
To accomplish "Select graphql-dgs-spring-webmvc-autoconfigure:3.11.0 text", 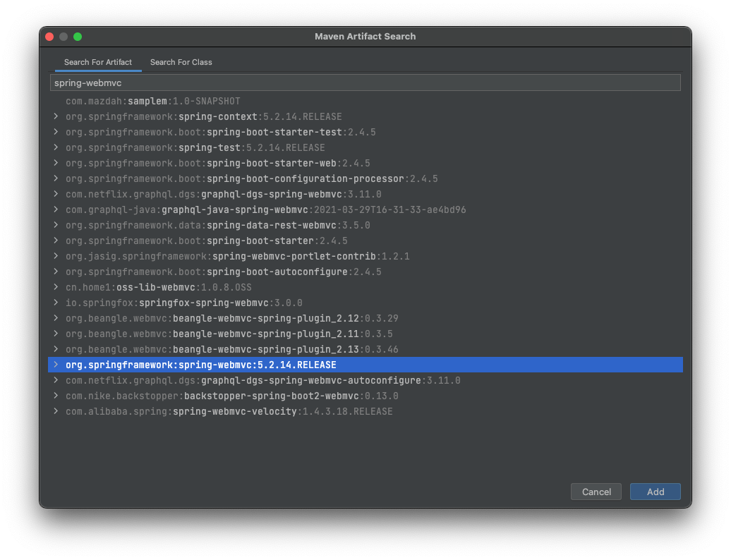I will (263, 381).
